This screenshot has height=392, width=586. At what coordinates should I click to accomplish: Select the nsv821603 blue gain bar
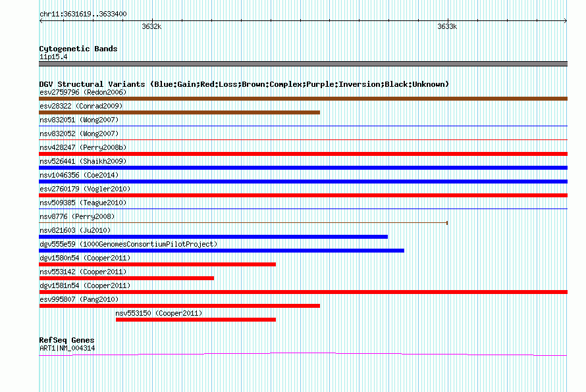(213, 237)
